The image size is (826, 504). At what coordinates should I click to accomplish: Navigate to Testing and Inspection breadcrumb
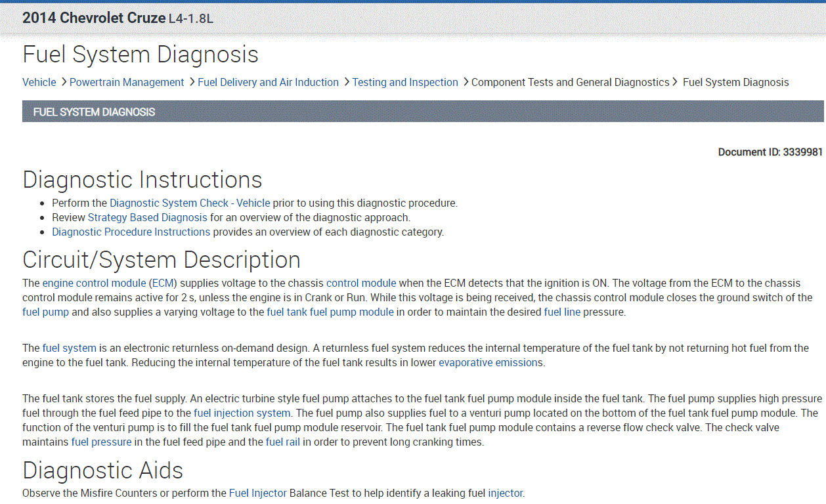click(x=405, y=82)
